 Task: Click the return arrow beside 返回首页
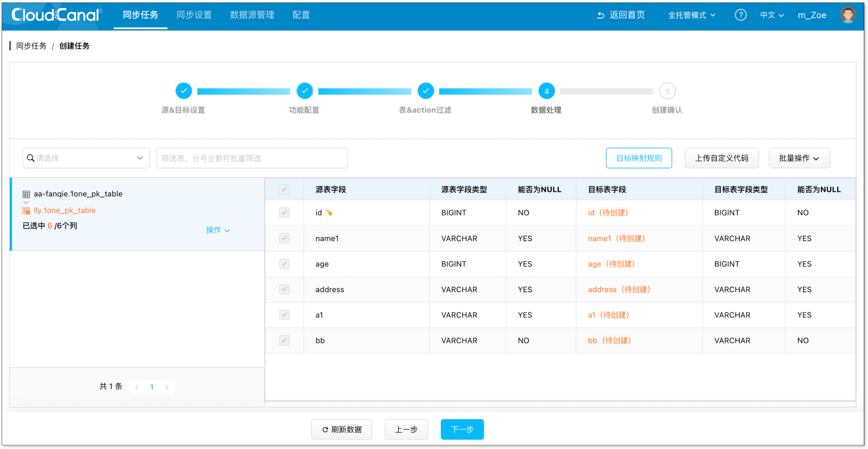600,15
